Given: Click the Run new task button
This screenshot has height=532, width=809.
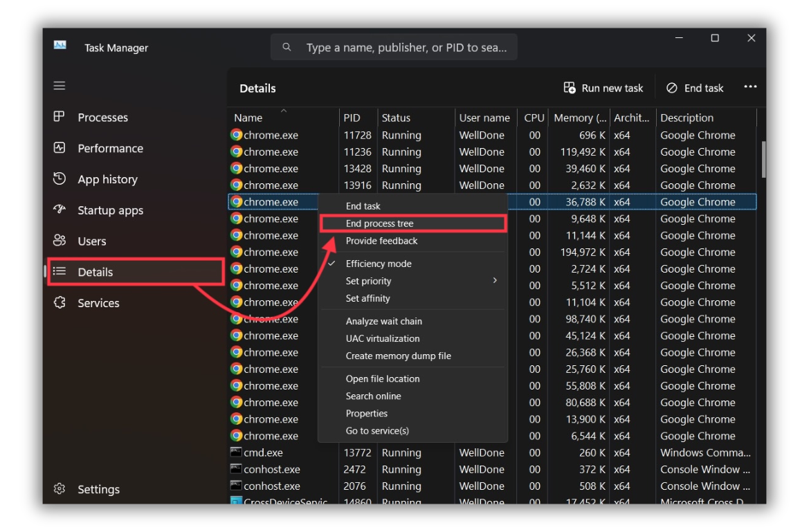Looking at the screenshot, I should [603, 88].
